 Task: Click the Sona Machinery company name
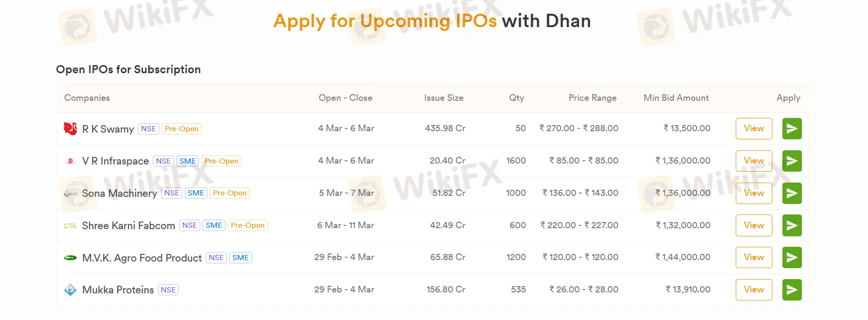(x=119, y=194)
